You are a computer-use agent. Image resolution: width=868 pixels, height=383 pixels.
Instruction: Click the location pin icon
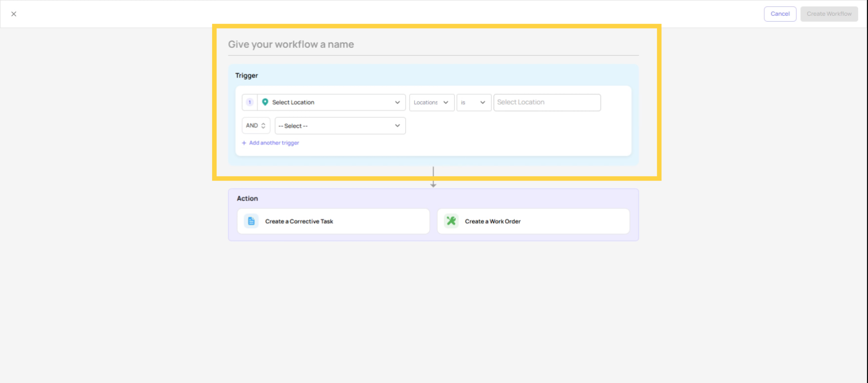265,102
